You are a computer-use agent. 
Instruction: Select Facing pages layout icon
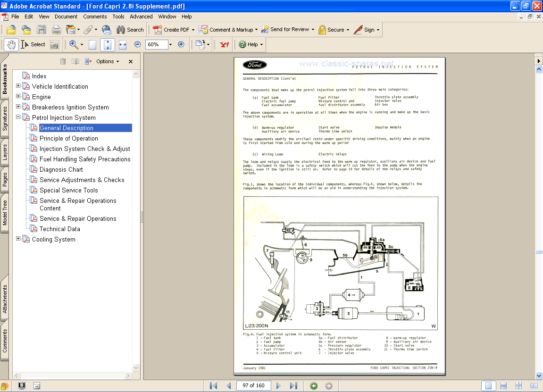click(534, 385)
